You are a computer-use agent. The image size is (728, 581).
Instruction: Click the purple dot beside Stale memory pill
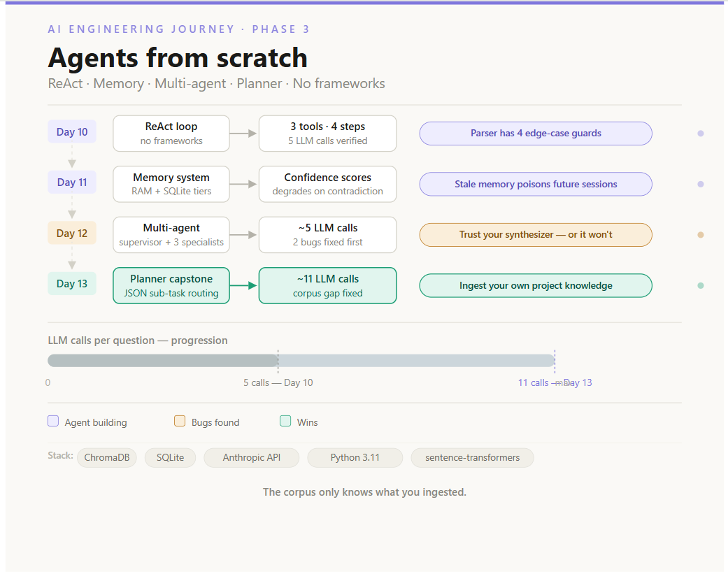tap(701, 185)
